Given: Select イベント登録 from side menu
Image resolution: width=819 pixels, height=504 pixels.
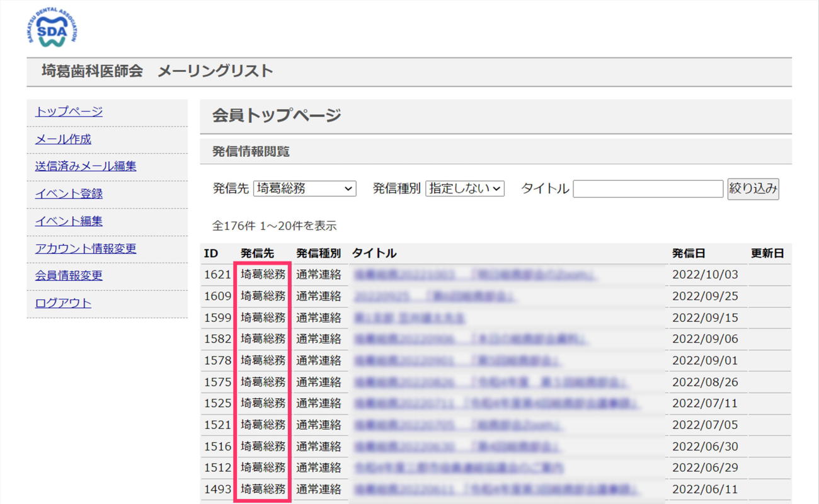Looking at the screenshot, I should 69,194.
